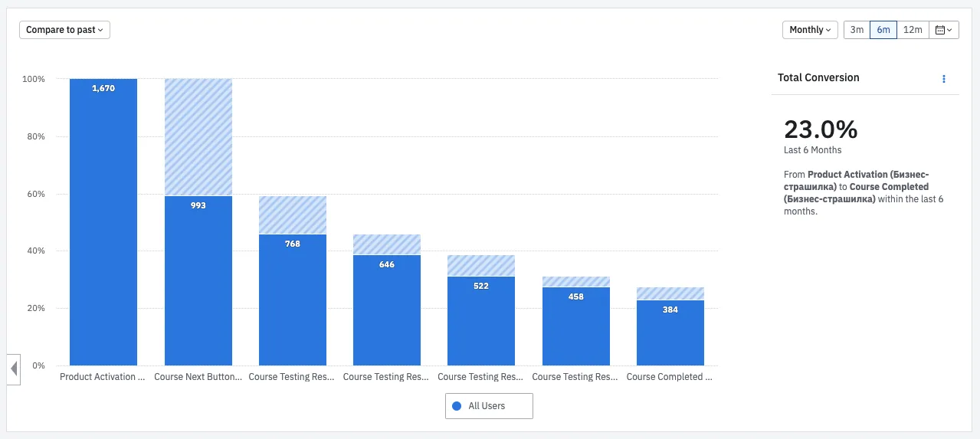The width and height of the screenshot is (980, 439).
Task: Click the All Users legend dot
Action: pos(457,406)
